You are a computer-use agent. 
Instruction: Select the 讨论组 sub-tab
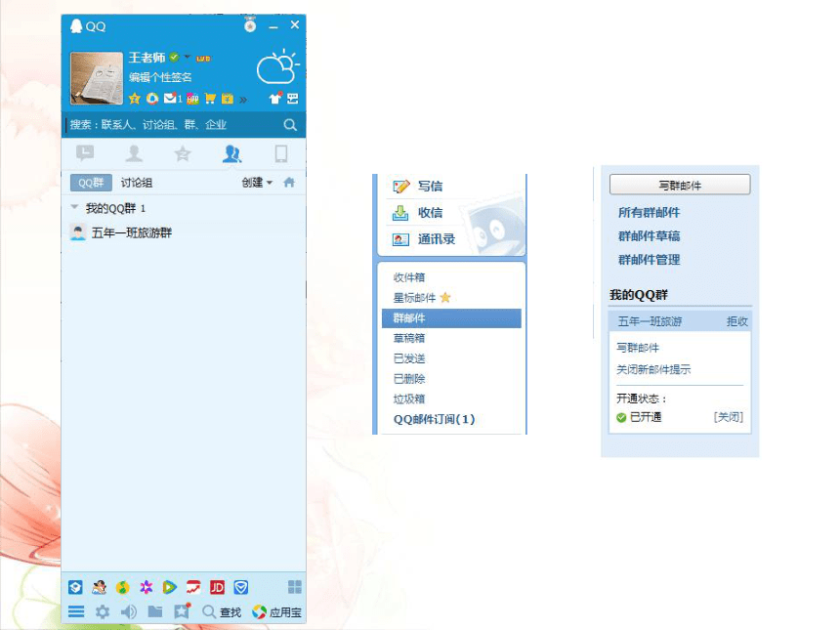137,183
